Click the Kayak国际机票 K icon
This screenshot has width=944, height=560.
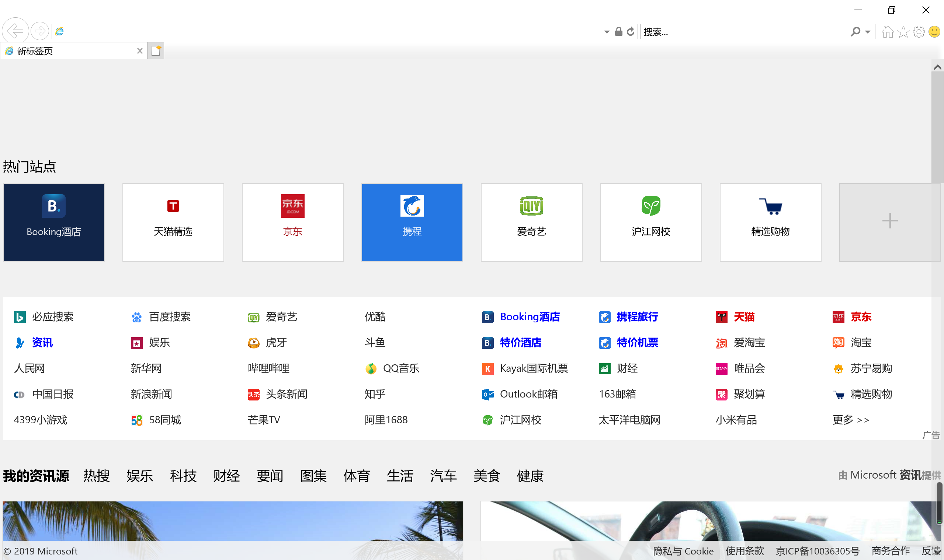point(487,369)
